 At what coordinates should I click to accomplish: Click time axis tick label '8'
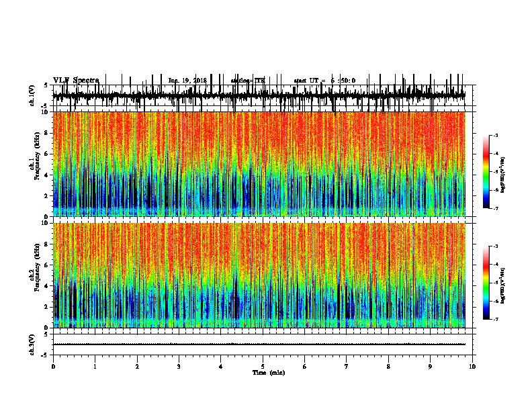[x=388, y=367]
